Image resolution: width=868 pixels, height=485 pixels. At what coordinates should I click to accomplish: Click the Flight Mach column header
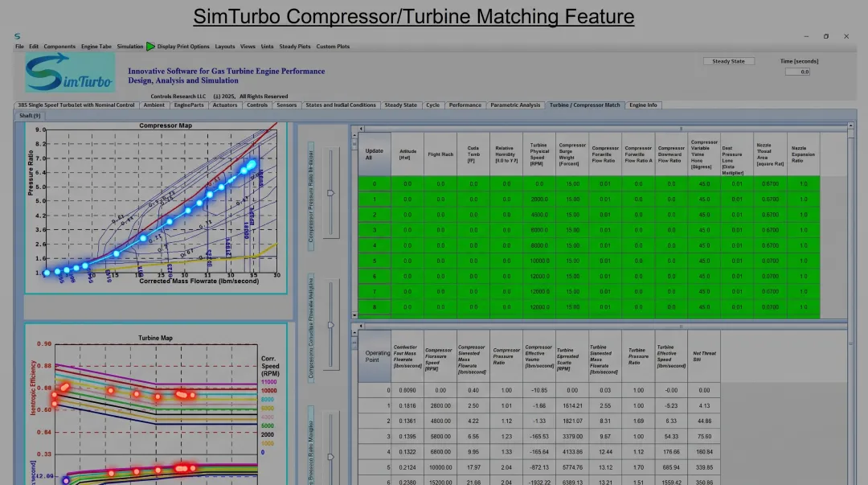coord(440,154)
